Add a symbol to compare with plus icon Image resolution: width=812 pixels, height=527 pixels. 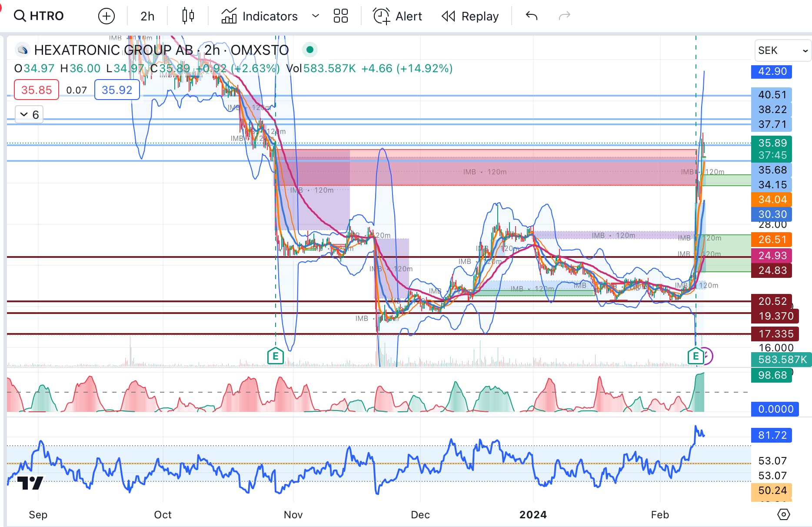tap(106, 16)
